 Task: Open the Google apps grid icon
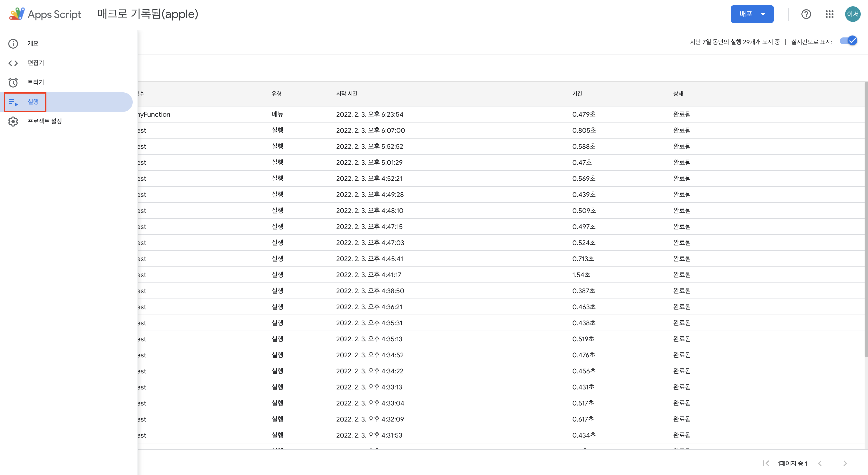829,14
